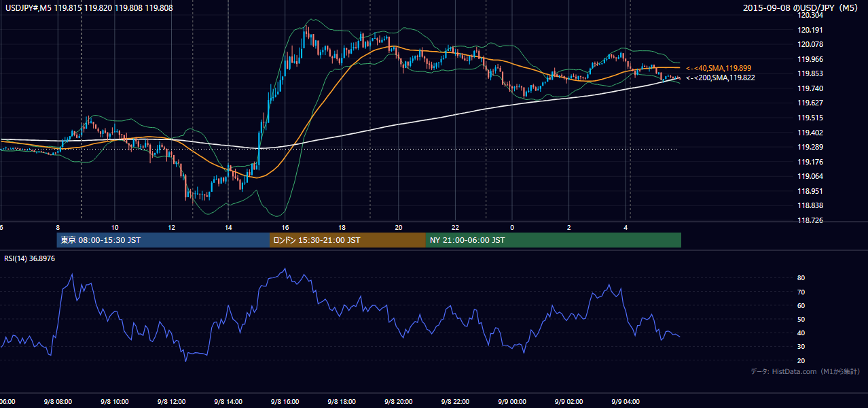The height and width of the screenshot is (408, 868).
Task: Click the 9/9 00:00 date label
Action: pos(511,402)
